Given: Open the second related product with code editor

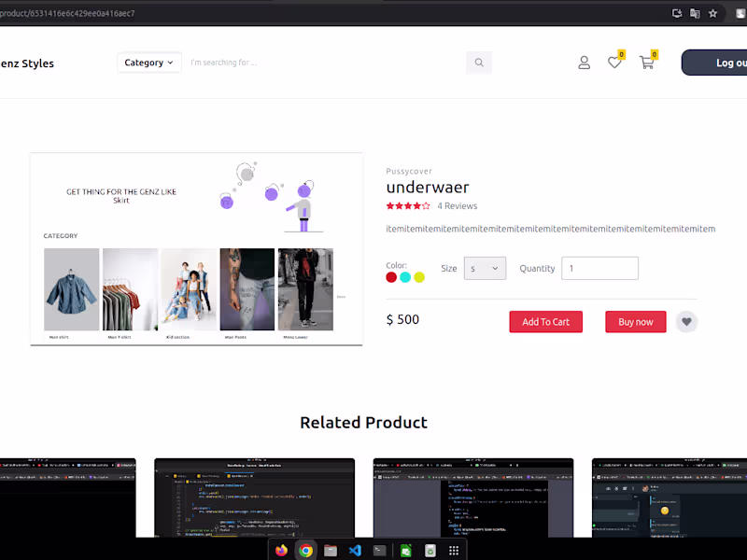Looking at the screenshot, I should (254, 497).
